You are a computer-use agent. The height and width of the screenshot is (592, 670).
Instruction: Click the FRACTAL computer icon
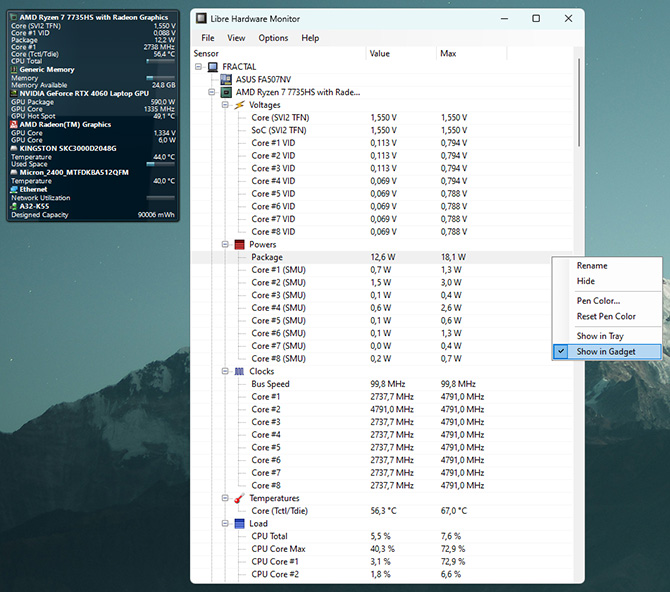pos(213,67)
